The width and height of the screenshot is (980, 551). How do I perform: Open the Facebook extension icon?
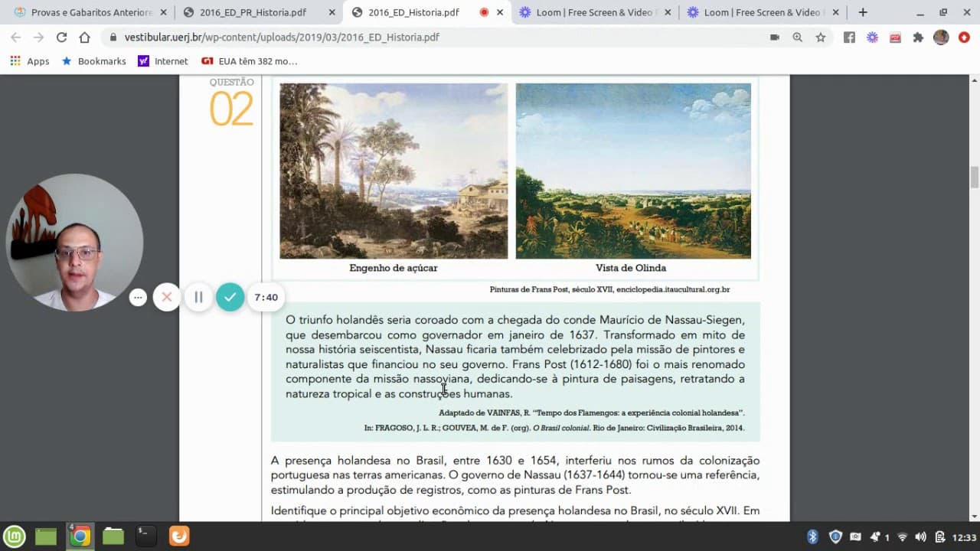pyautogui.click(x=849, y=37)
